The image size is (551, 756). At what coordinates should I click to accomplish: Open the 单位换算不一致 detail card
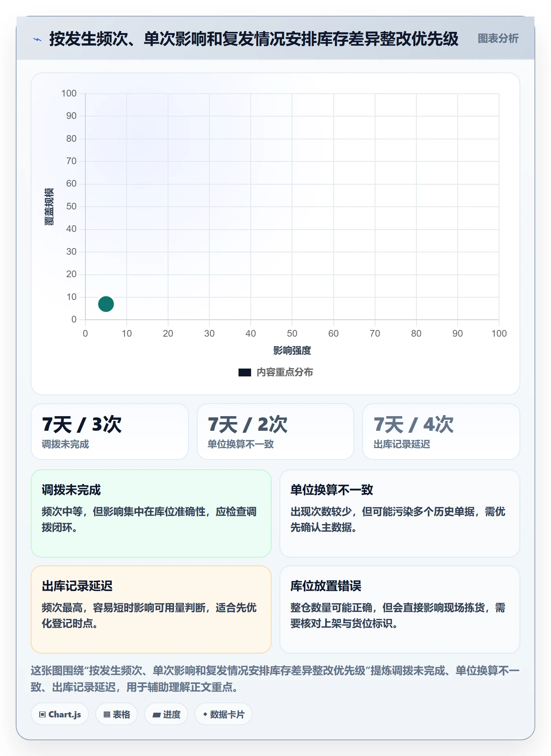point(400,513)
